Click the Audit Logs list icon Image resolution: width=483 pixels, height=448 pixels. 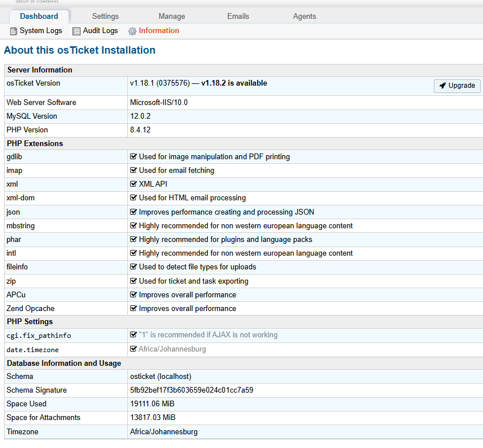tap(77, 31)
